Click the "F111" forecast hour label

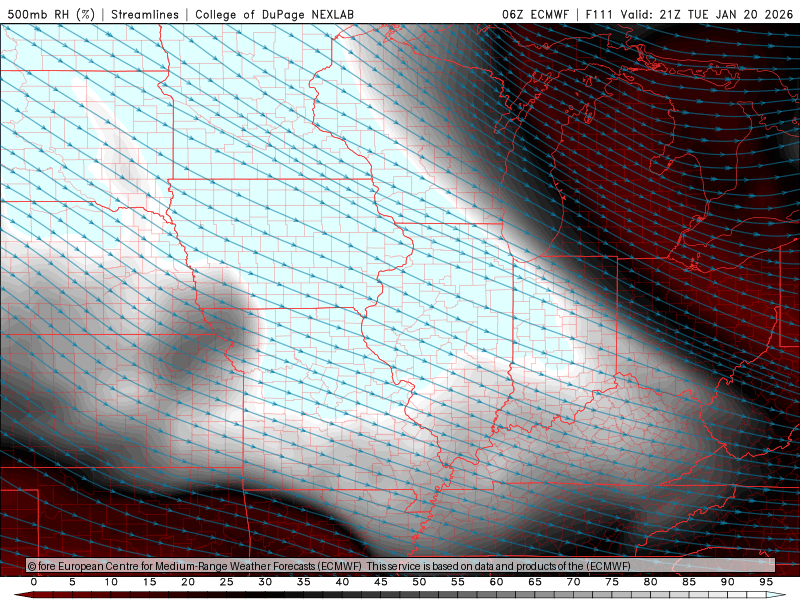599,14
